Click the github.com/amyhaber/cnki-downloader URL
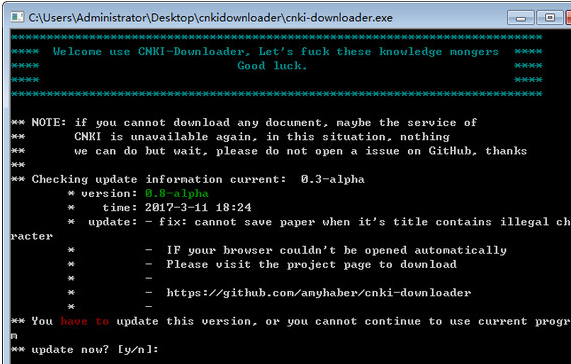Screen dimensions: 571x364 point(319,293)
